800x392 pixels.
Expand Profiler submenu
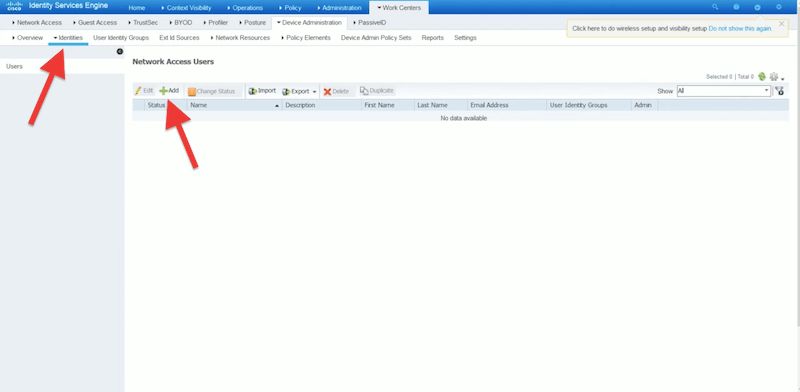tap(216, 22)
